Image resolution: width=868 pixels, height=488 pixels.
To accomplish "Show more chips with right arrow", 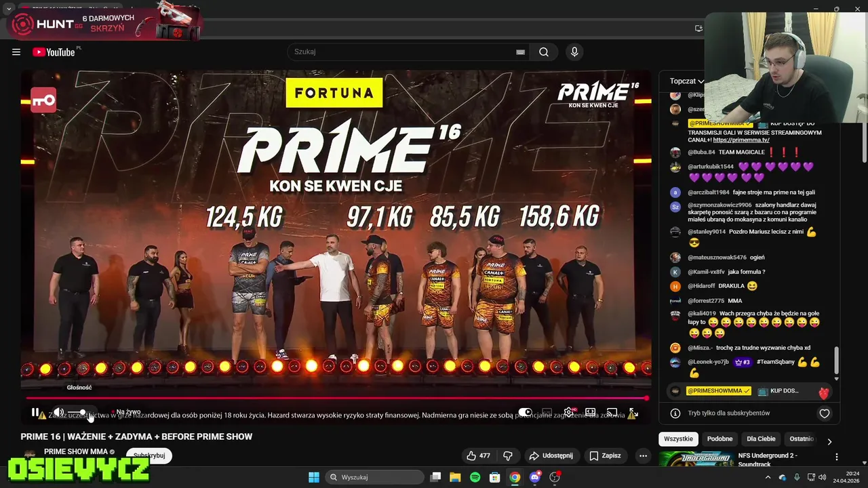I will coord(829,442).
